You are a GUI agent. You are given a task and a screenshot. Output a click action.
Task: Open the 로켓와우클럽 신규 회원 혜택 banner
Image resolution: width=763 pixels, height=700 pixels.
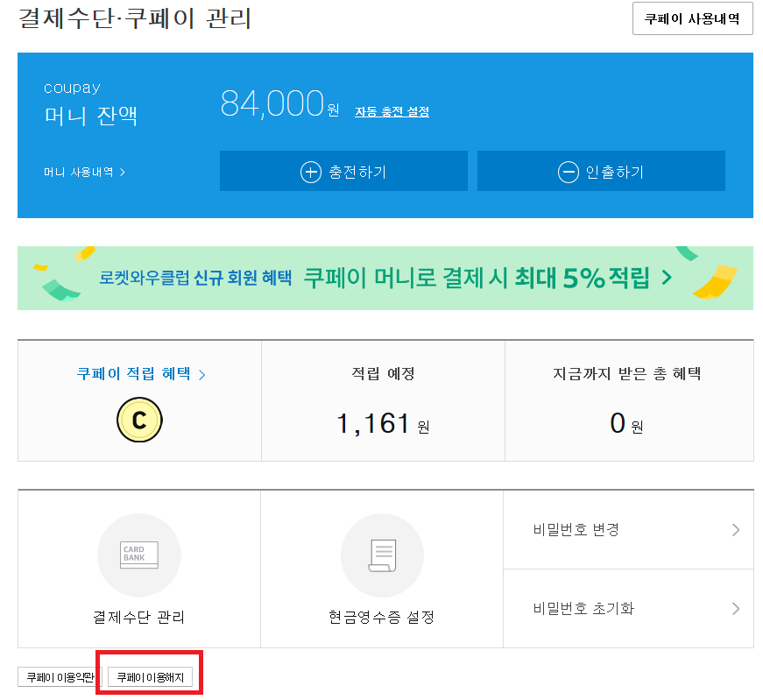[385, 278]
